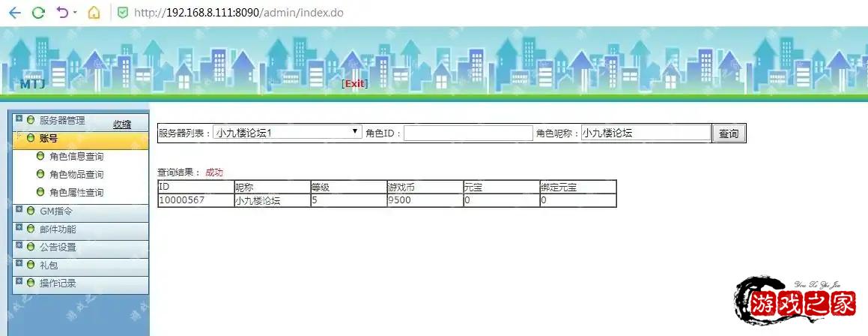Viewport: 868px width, 336px height.
Task: Click the 收缩 collapse link
Action: [122, 124]
